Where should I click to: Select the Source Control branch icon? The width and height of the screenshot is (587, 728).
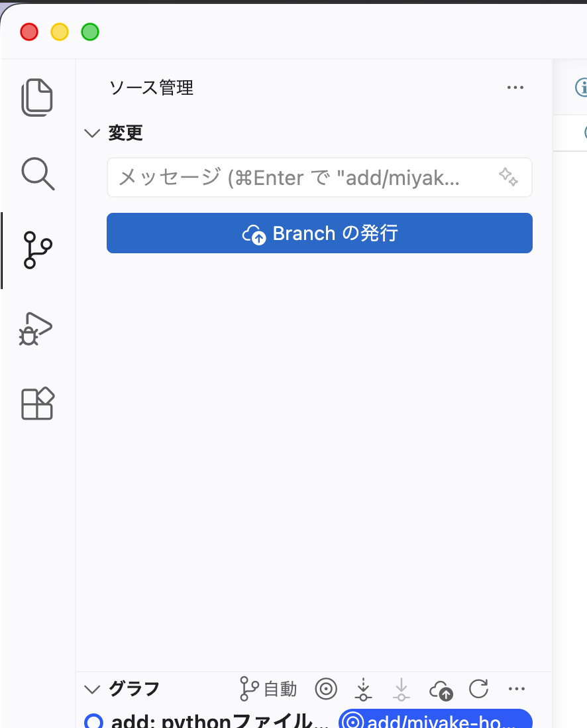point(38,250)
